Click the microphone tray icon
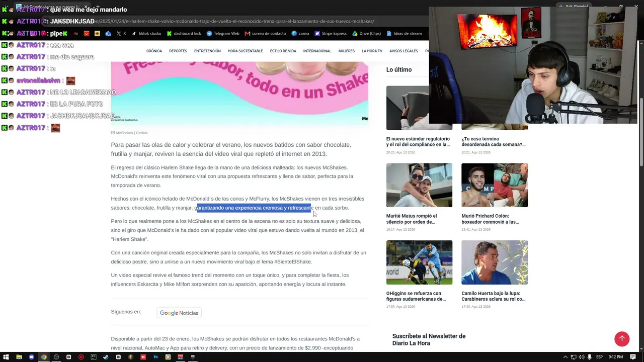 pyautogui.click(x=589, y=357)
